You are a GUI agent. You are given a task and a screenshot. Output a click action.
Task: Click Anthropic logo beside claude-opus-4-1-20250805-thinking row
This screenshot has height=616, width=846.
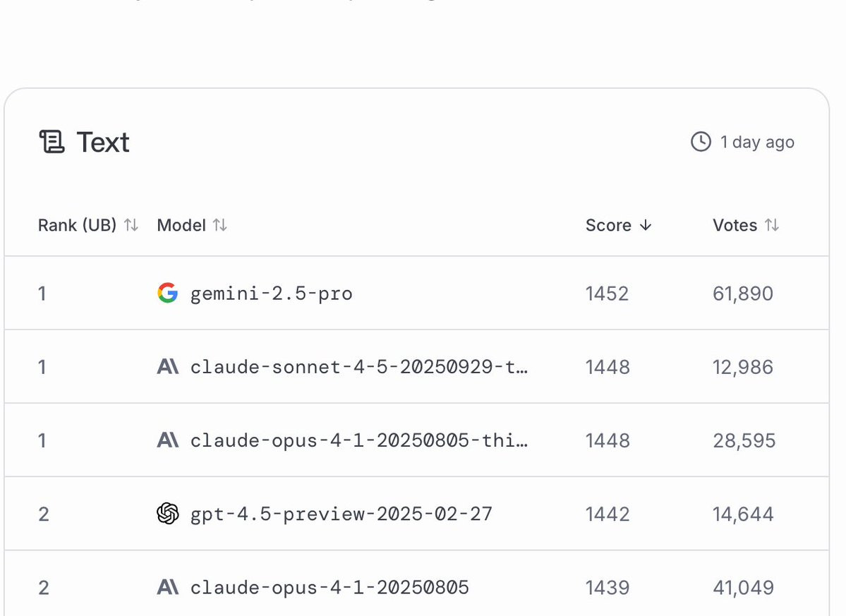coord(167,440)
